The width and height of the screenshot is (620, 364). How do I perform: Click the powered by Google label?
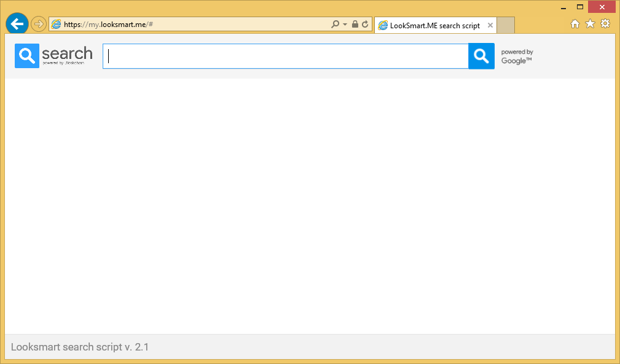pyautogui.click(x=517, y=56)
